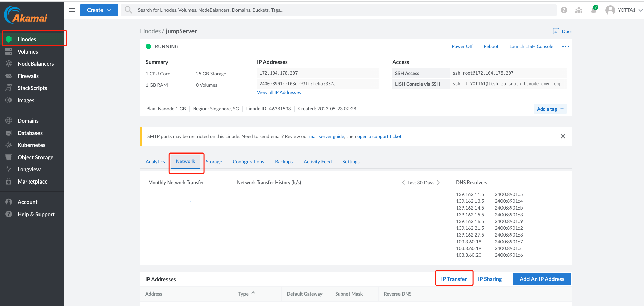Click the NodeBalancers sidebar icon
The height and width of the screenshot is (306, 644).
click(x=9, y=63)
